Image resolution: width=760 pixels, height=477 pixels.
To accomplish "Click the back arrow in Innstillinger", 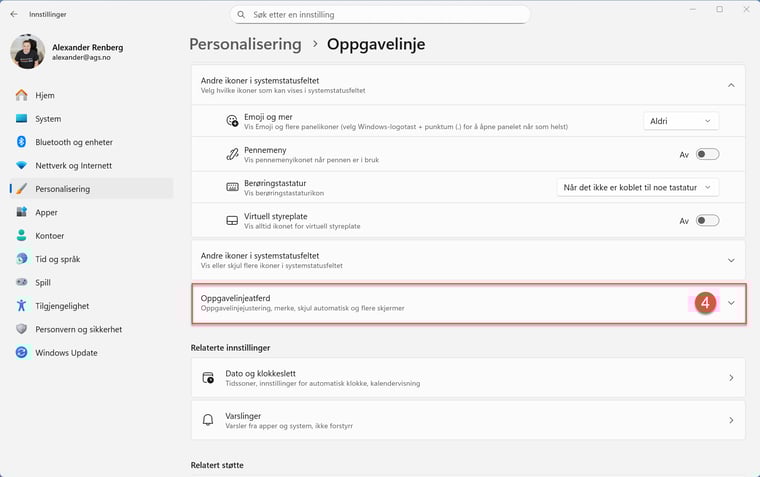I will pos(14,15).
